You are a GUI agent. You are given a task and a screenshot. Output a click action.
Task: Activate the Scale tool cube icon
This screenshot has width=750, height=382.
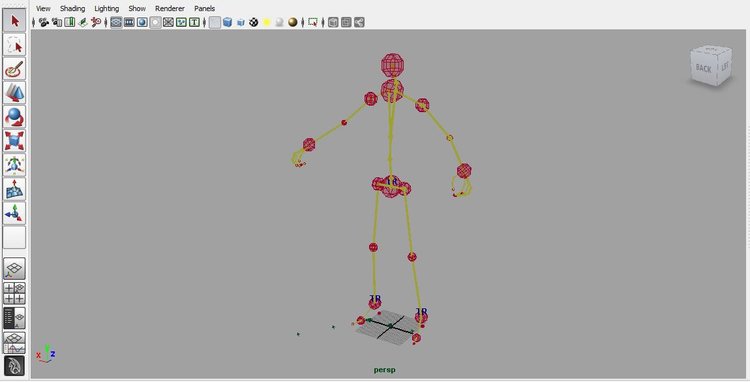tap(14, 141)
